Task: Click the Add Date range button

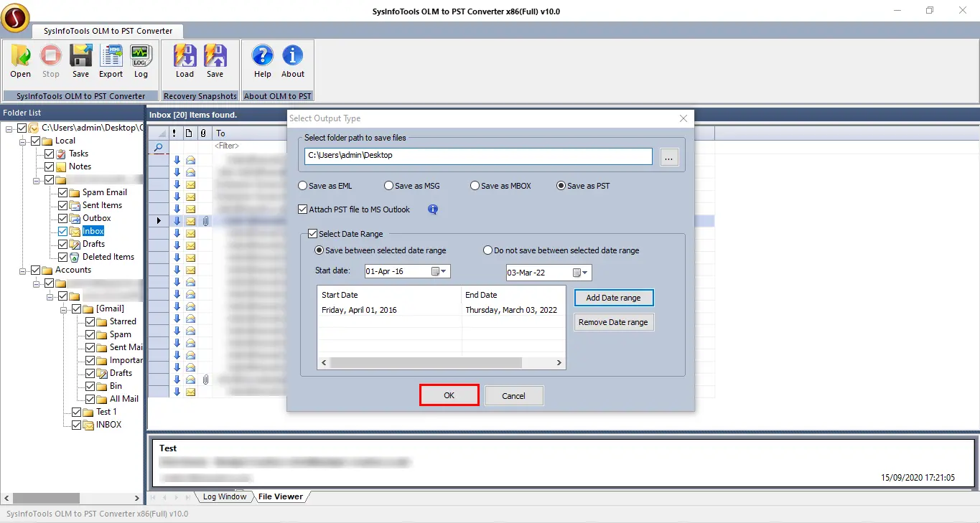Action: [614, 298]
